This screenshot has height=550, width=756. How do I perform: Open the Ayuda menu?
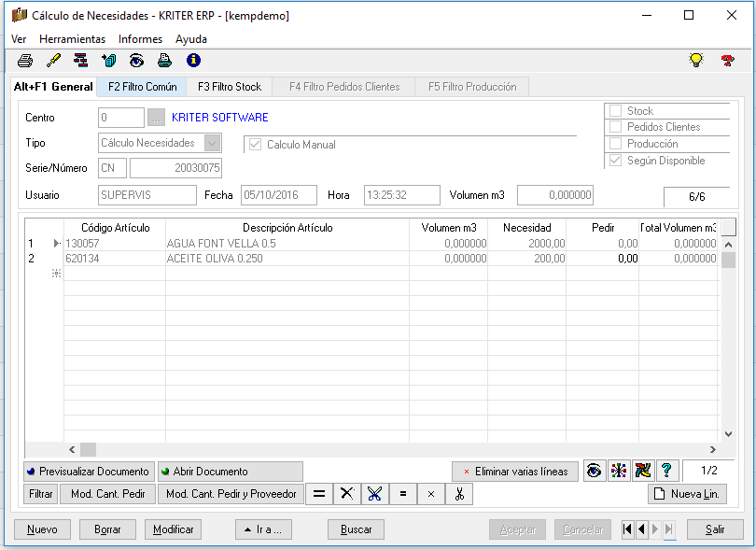tap(191, 39)
